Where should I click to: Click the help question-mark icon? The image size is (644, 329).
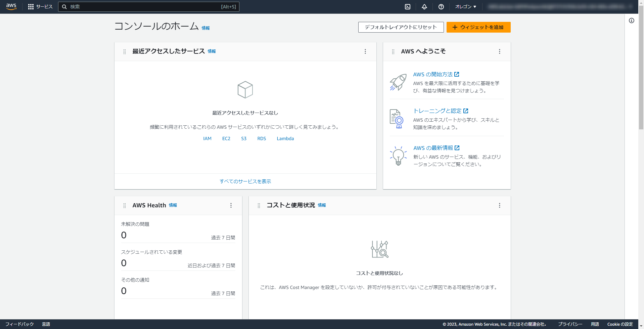(x=441, y=6)
